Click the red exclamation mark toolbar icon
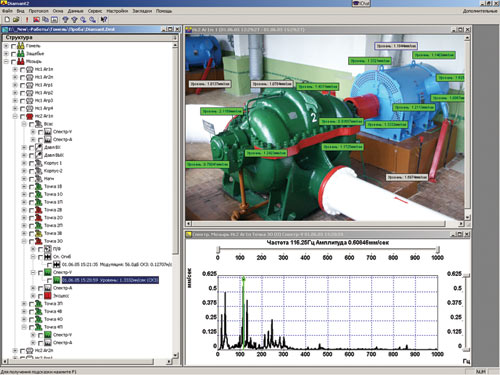Screen dimensions: 500x375 pyautogui.click(x=27, y=20)
